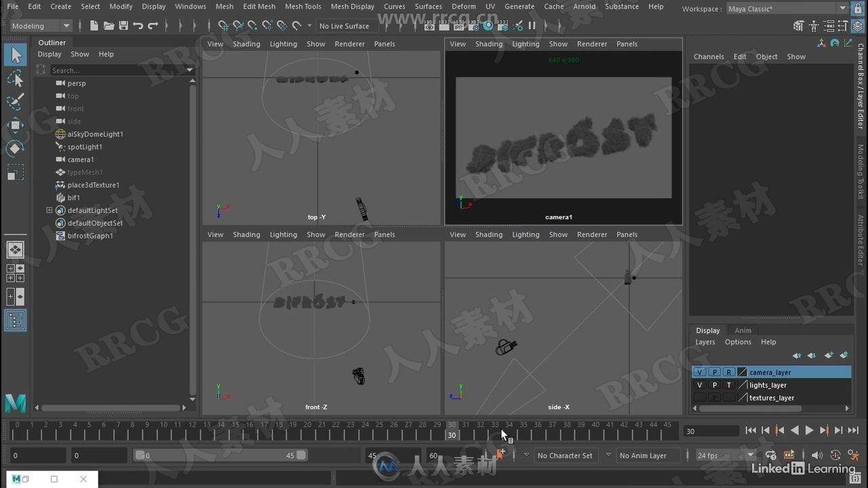This screenshot has width=868, height=488.
Task: Enable snap to points icon
Action: (x=252, y=26)
